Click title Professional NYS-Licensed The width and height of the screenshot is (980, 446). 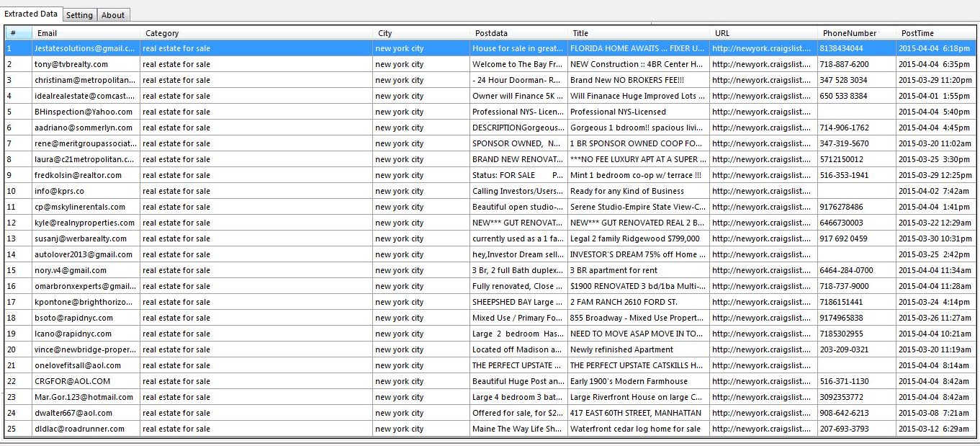[618, 112]
